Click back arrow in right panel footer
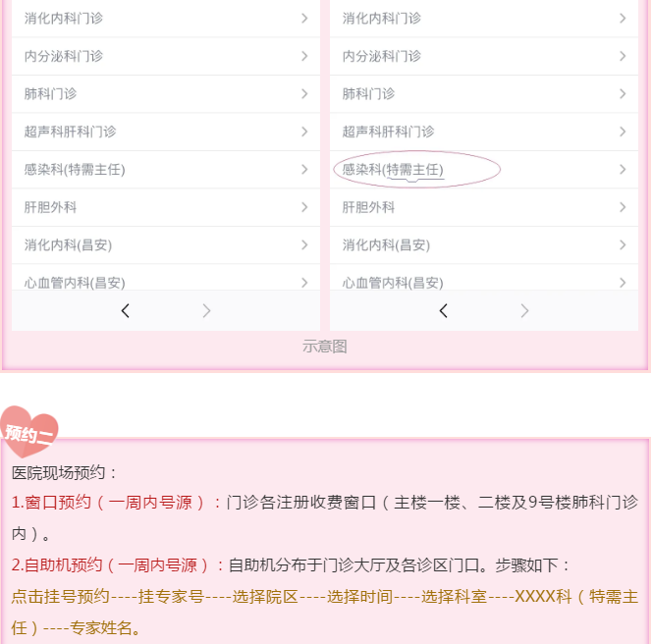This screenshot has width=652, height=644. tap(443, 311)
